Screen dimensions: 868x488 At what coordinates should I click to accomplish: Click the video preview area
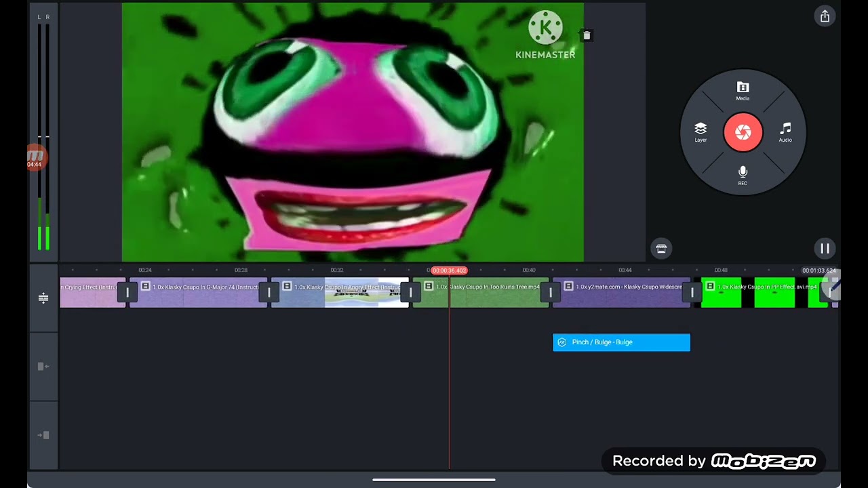point(353,132)
